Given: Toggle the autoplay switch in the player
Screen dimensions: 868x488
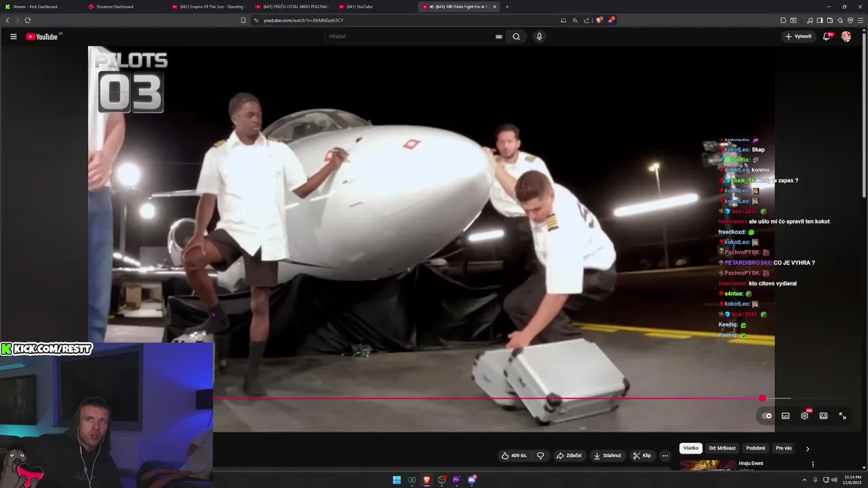Looking at the screenshot, I should [766, 415].
